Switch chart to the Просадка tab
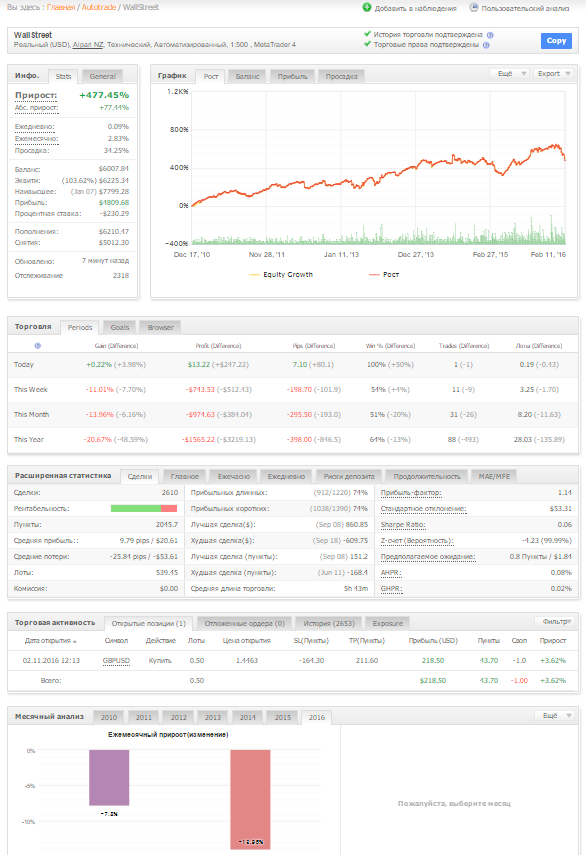Image resolution: width=586 pixels, height=855 pixels. pos(341,76)
